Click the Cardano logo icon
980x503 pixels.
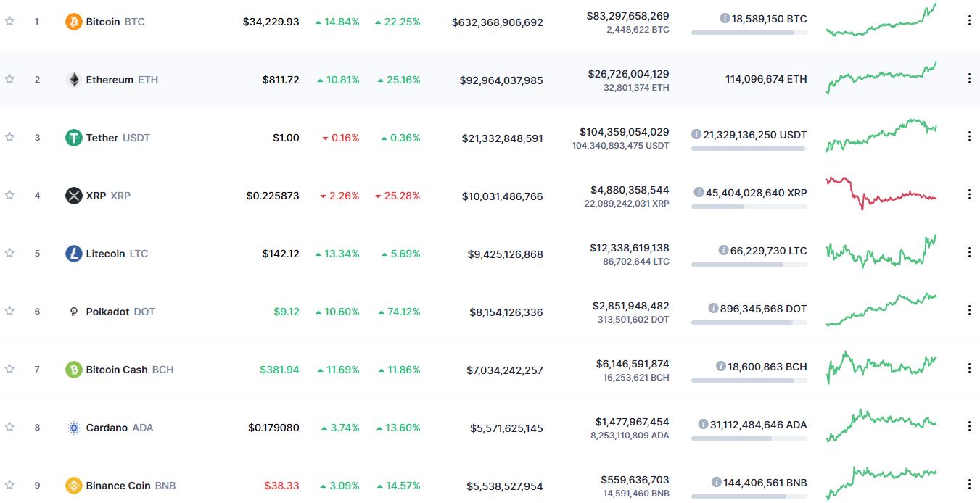tap(74, 428)
